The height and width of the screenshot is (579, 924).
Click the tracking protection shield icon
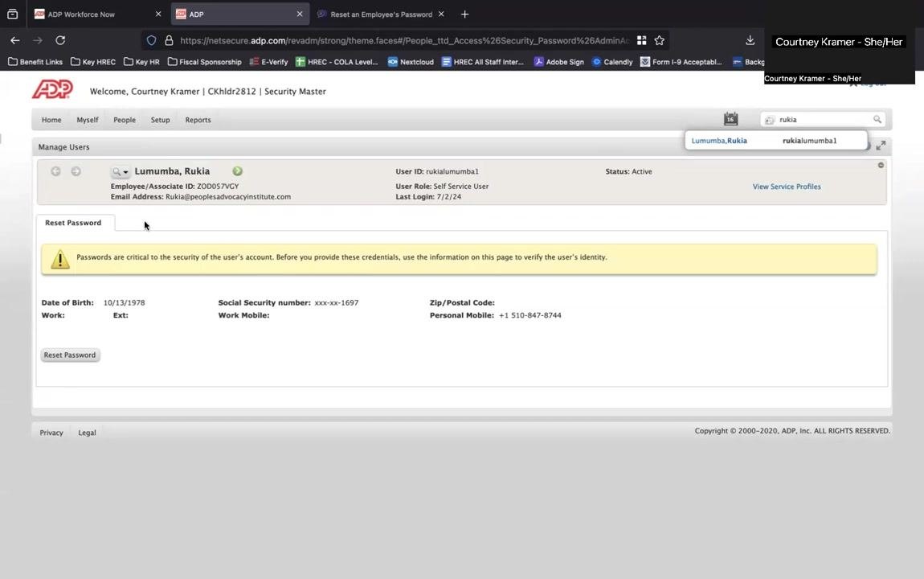(x=151, y=40)
